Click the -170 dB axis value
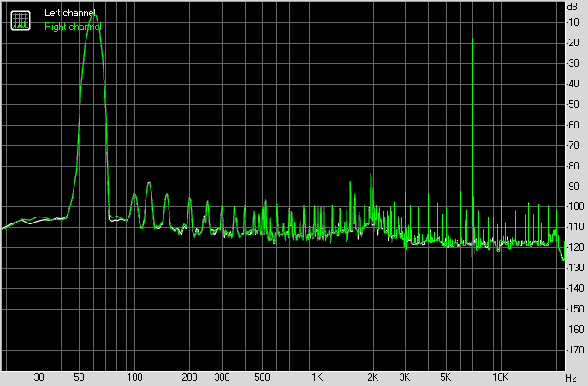This screenshot has height=386, width=588. 574,350
